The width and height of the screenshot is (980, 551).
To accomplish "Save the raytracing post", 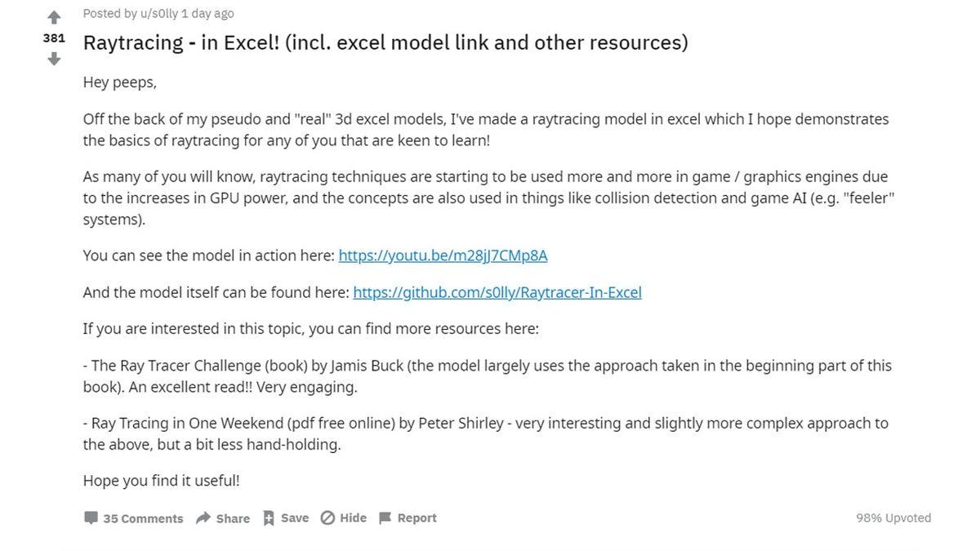I will [x=294, y=518].
